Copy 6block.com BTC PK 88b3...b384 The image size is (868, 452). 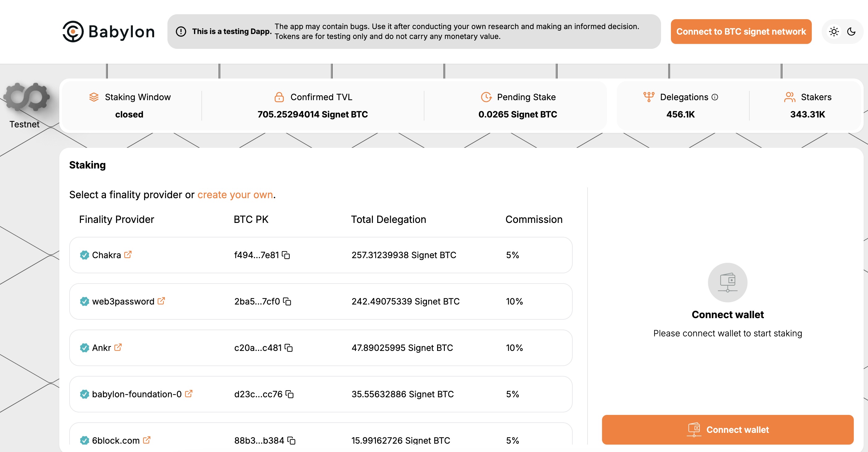[x=292, y=441]
